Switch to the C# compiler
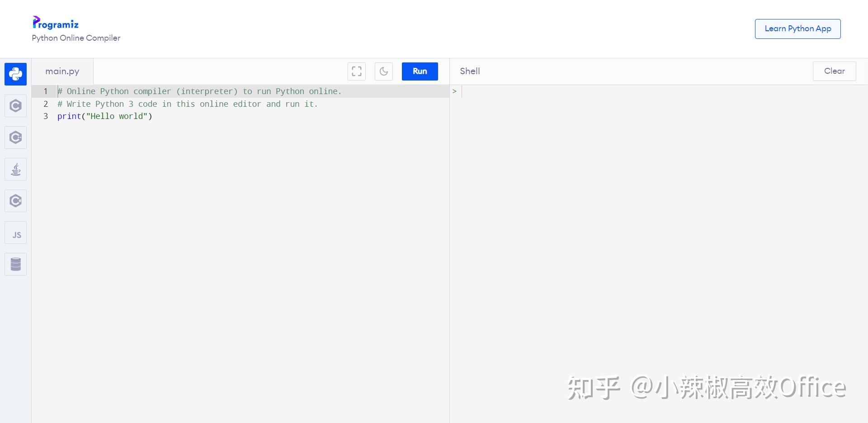 (x=15, y=200)
